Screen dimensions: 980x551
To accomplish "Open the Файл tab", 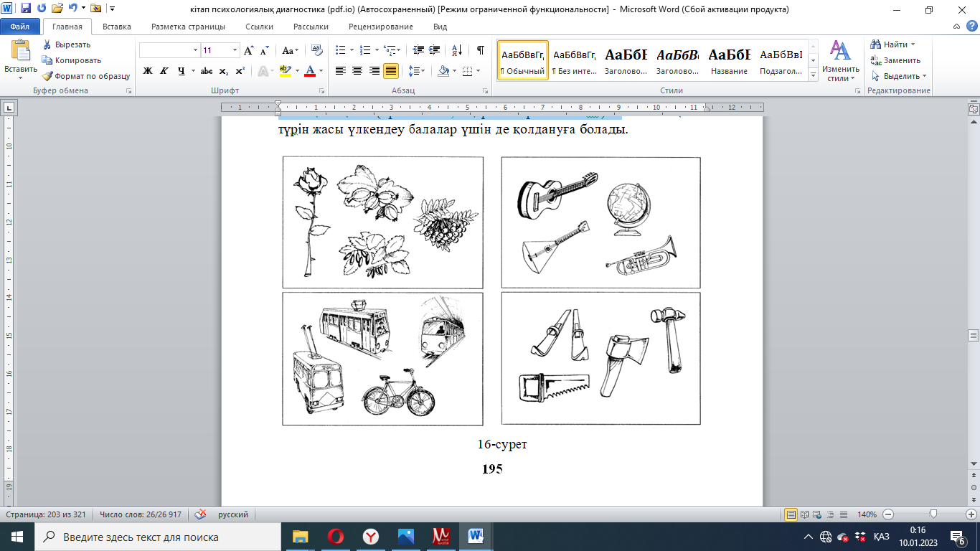I will [20, 27].
